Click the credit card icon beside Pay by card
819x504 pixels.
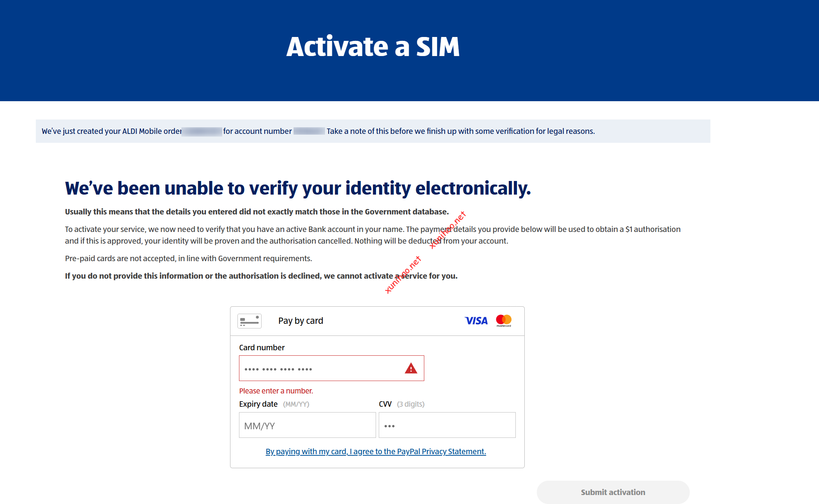click(x=250, y=321)
